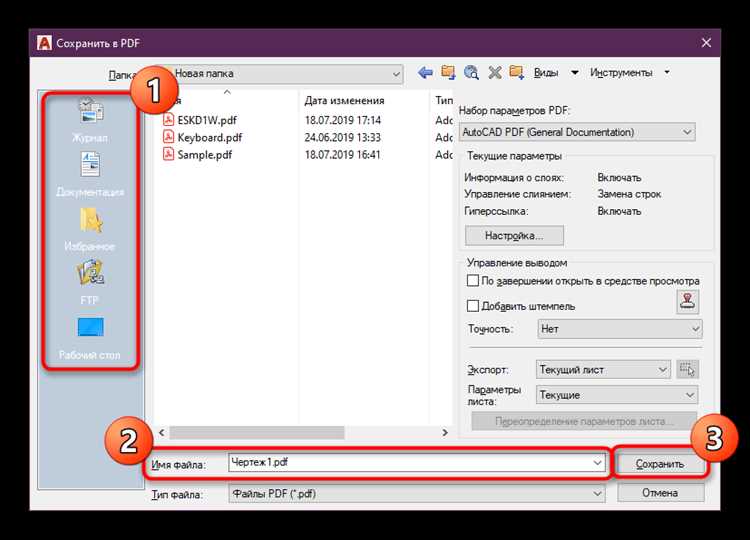
Task: Click the search the web icon
Action: click(471, 73)
